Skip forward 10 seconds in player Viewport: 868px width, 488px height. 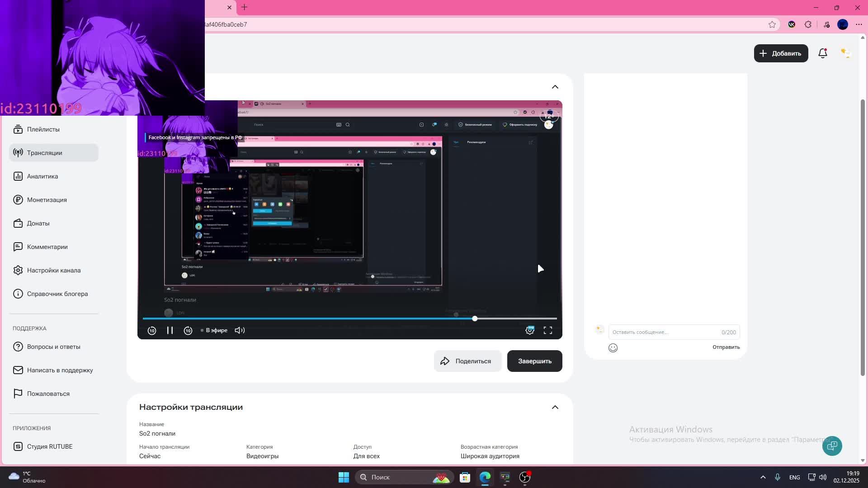pyautogui.click(x=188, y=330)
